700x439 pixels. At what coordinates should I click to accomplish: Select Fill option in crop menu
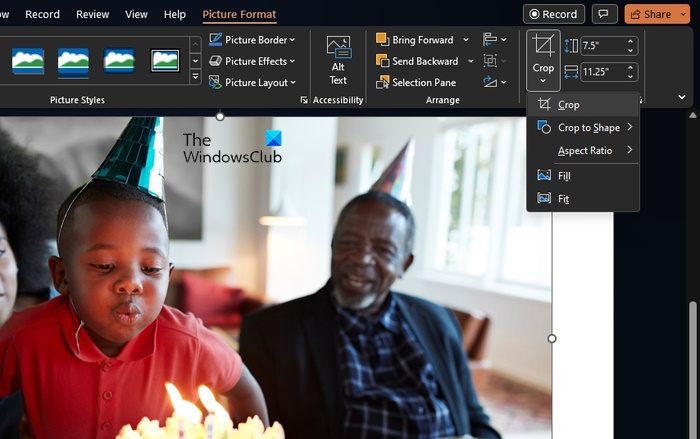point(565,176)
